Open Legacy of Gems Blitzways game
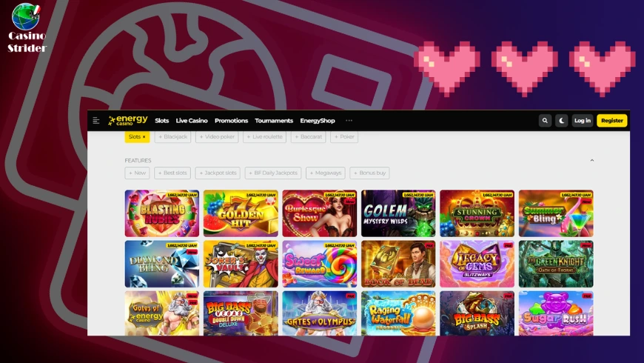The width and height of the screenshot is (644, 363). click(477, 264)
